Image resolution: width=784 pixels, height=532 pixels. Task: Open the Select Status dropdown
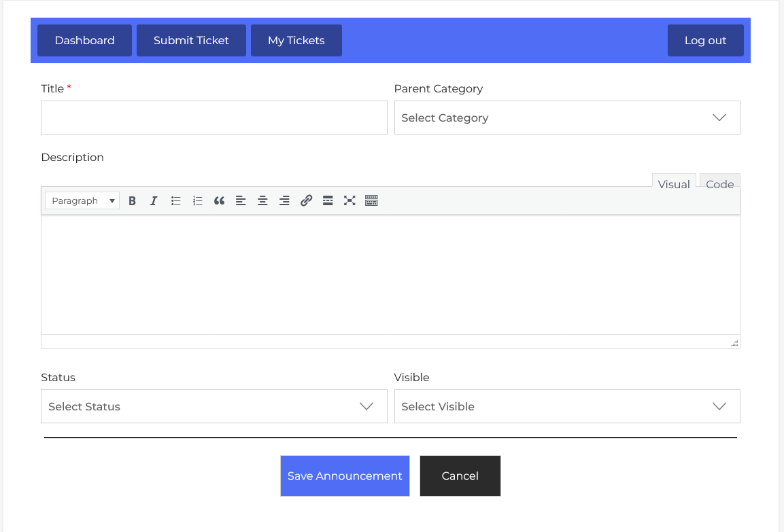pyautogui.click(x=214, y=406)
